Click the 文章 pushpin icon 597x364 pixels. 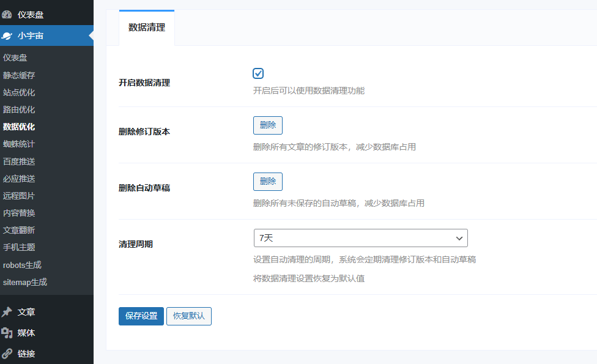pyautogui.click(x=7, y=312)
